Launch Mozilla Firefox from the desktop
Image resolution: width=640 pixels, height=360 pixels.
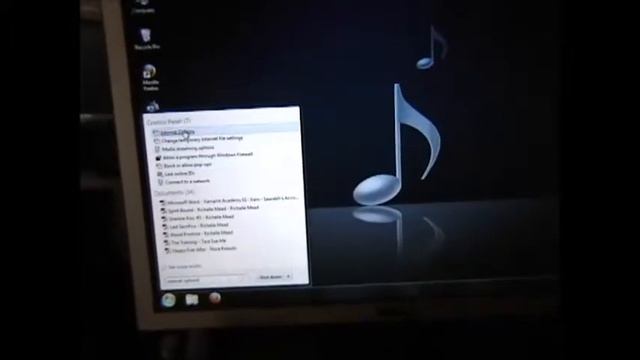point(150,78)
